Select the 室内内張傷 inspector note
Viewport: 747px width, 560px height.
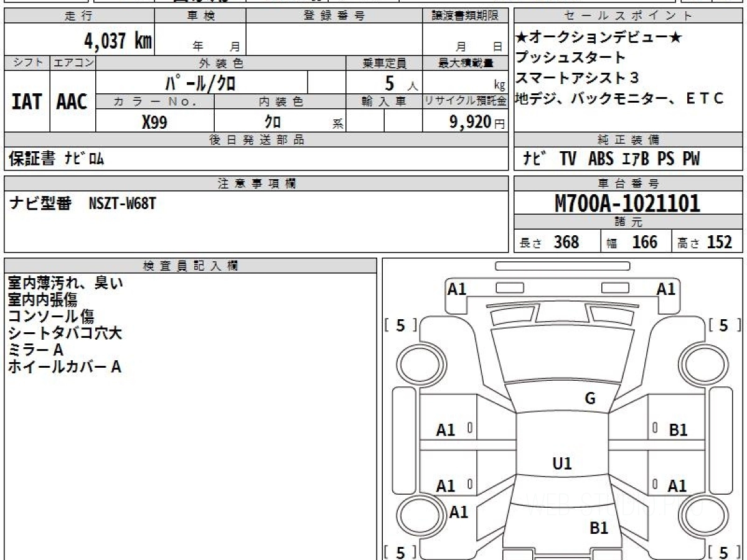tap(42, 299)
